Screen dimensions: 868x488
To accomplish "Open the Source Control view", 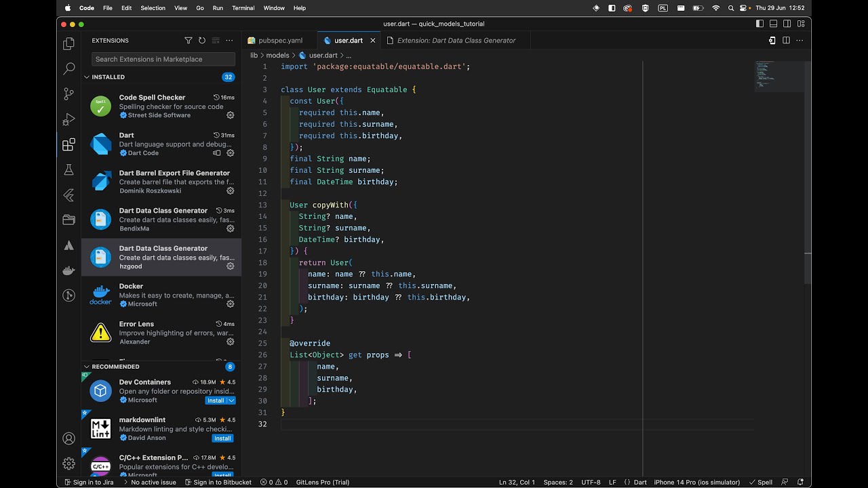I will coord(68,94).
